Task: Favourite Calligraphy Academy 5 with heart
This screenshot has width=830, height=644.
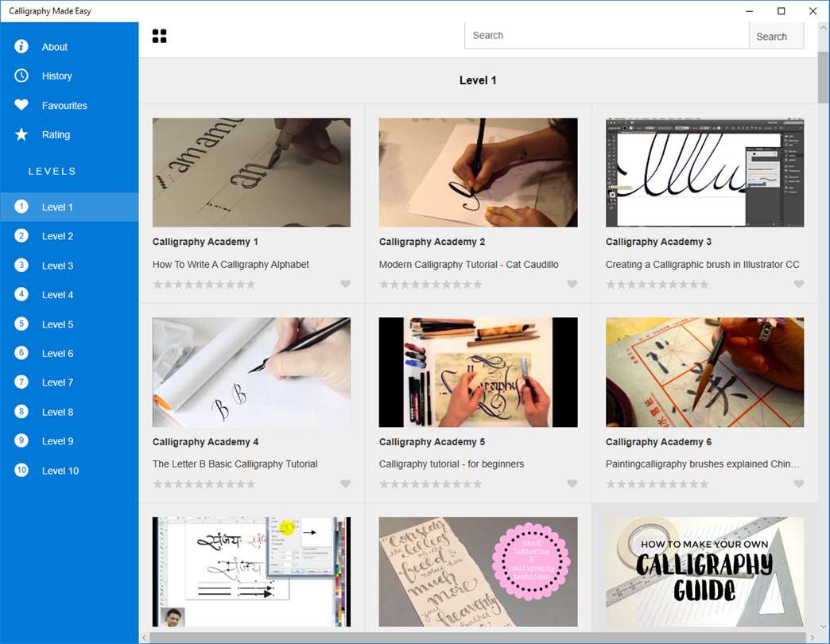Action: coord(572,483)
